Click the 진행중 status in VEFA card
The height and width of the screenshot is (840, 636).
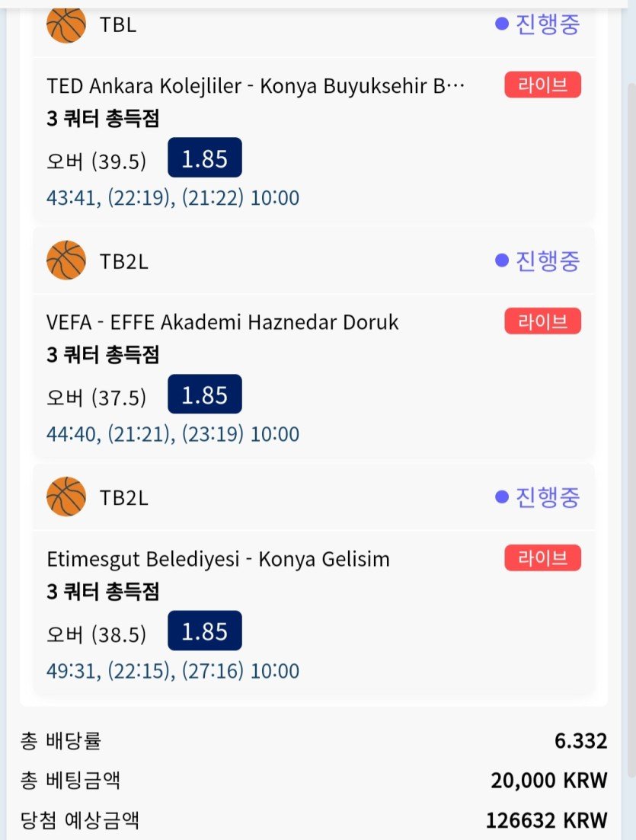538,260
